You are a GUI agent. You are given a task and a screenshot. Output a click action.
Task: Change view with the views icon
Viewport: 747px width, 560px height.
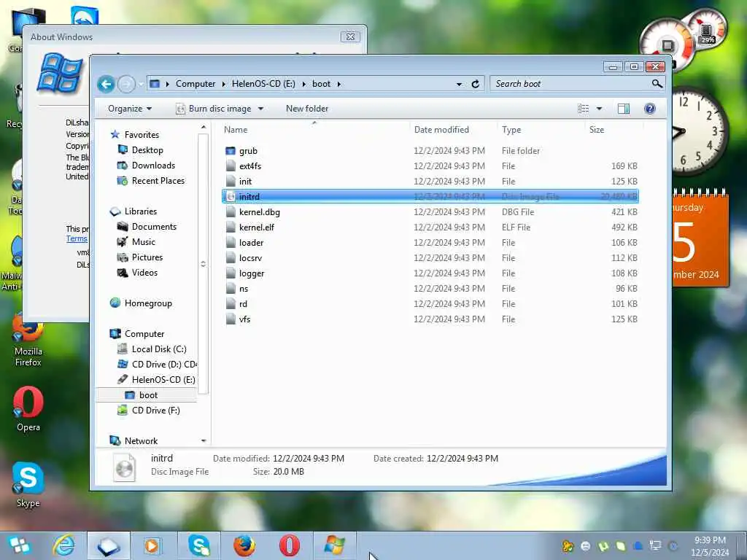click(x=583, y=109)
